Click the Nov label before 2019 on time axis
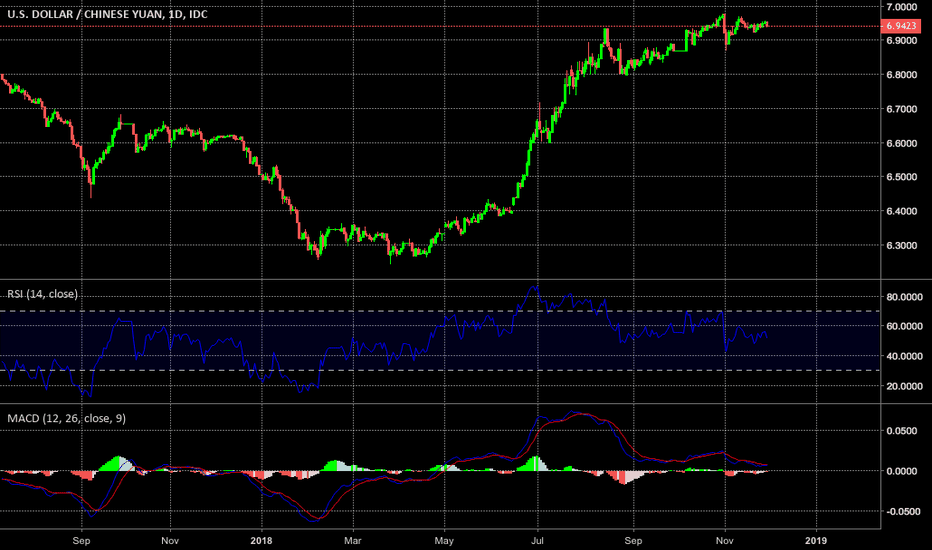 pos(725,540)
